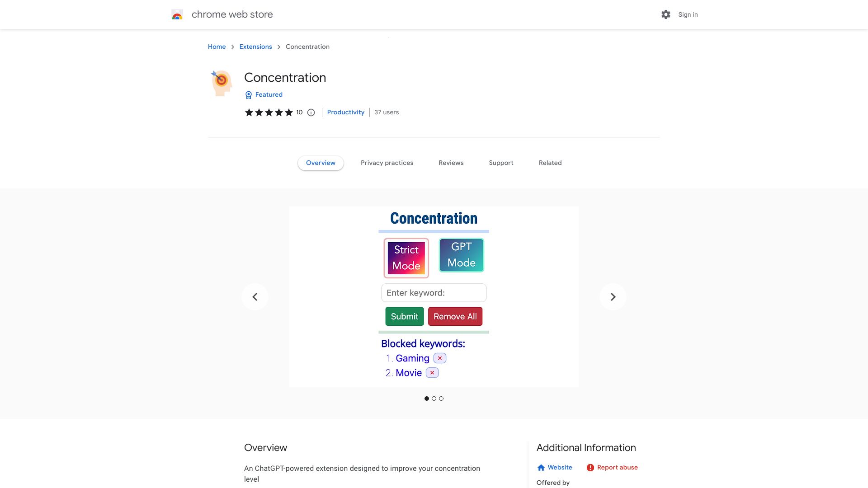
Task: Open the Reviews tab
Action: coord(451,163)
